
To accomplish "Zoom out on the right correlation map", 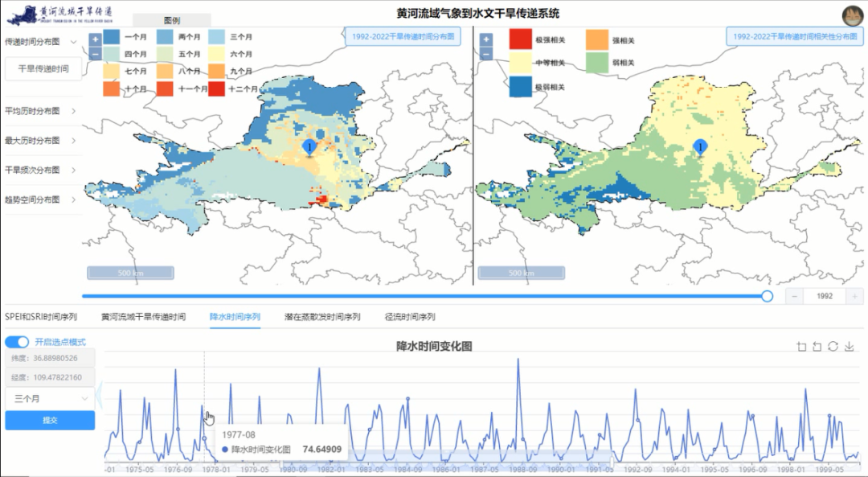I will 486,54.
